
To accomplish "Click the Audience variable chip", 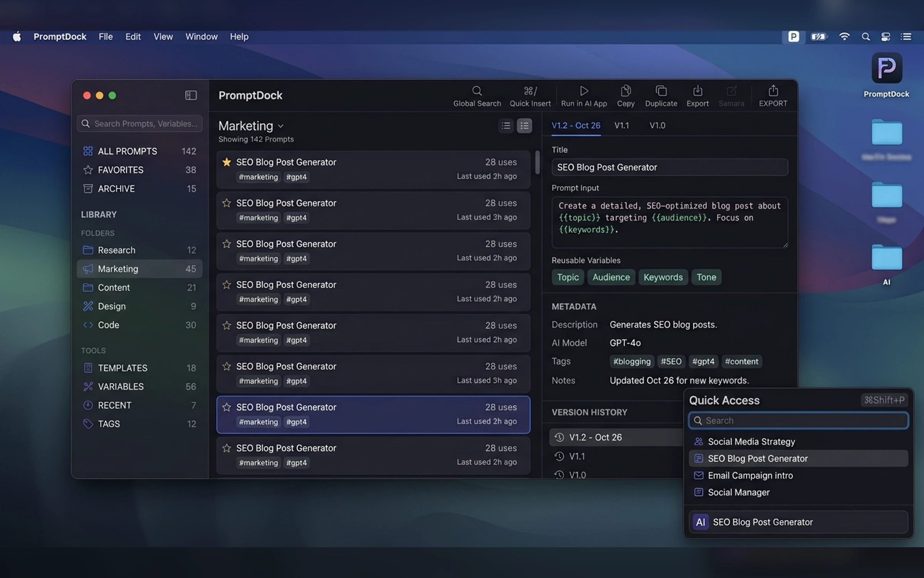I will (x=611, y=277).
